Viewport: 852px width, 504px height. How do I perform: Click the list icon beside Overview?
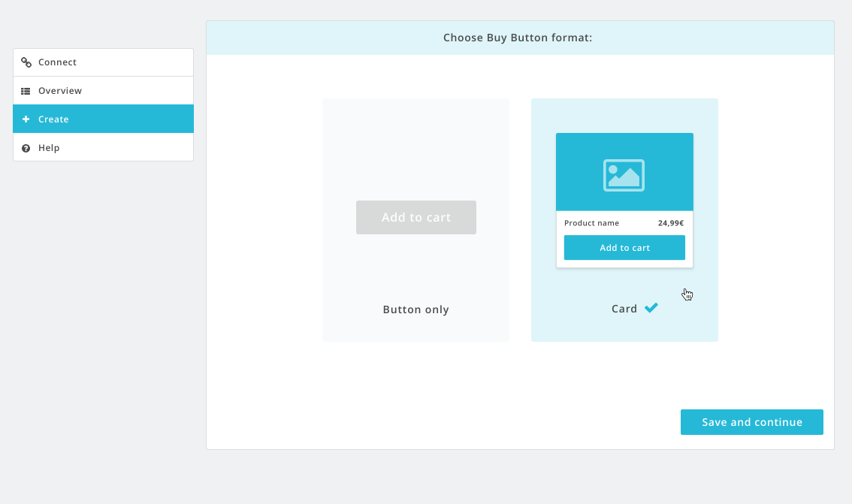tap(26, 91)
